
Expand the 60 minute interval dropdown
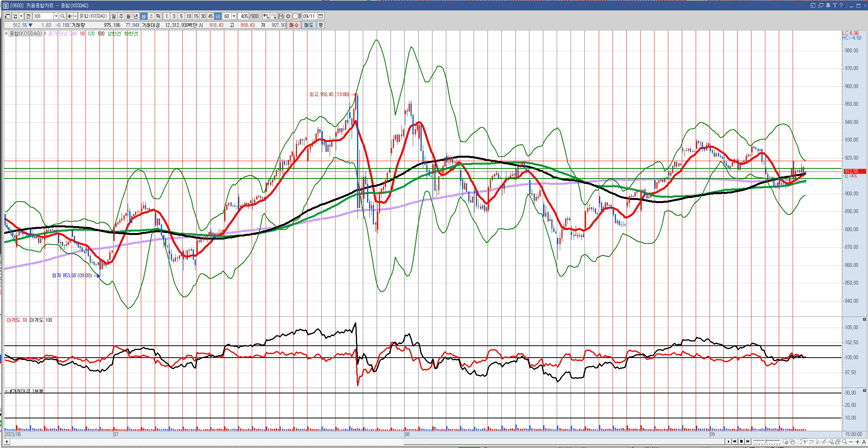[234, 16]
